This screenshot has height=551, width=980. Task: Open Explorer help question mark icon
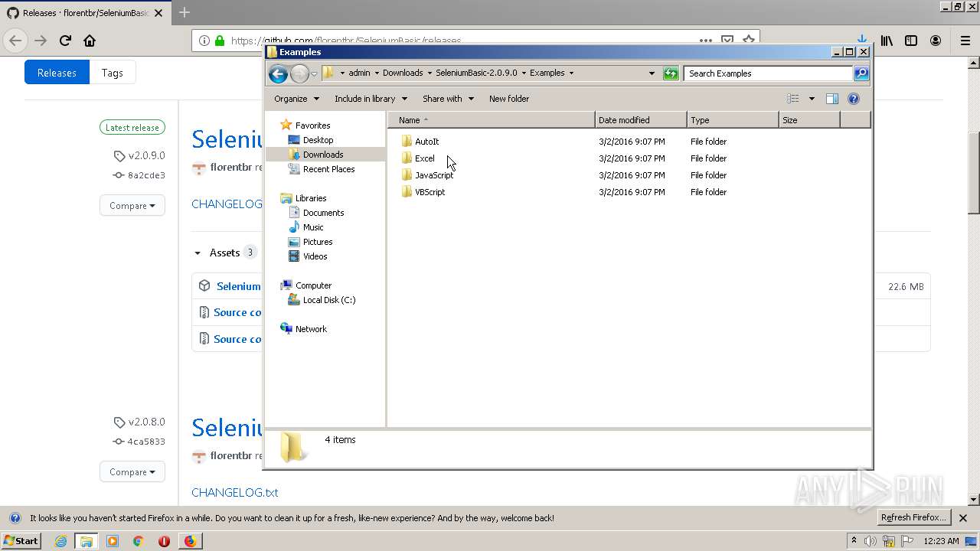click(854, 99)
